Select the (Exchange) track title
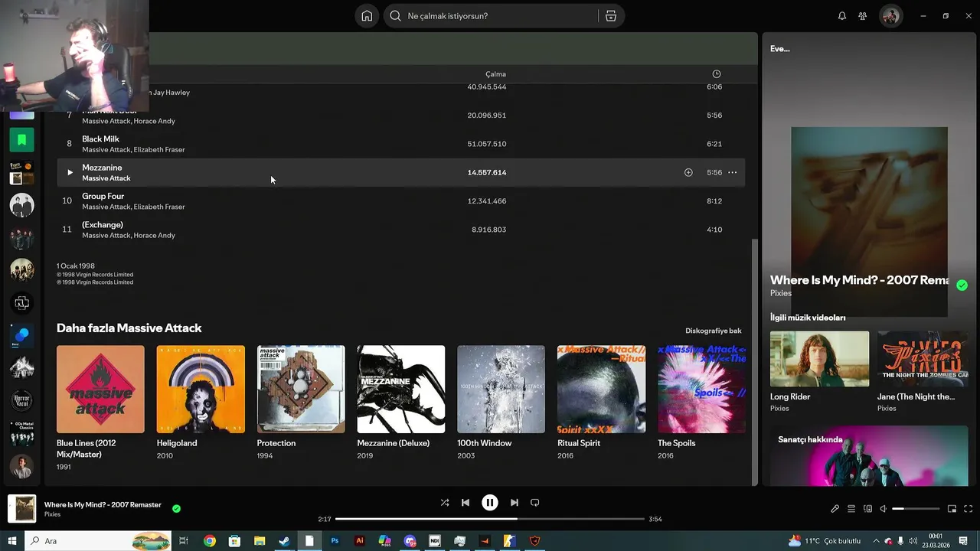 coord(103,225)
